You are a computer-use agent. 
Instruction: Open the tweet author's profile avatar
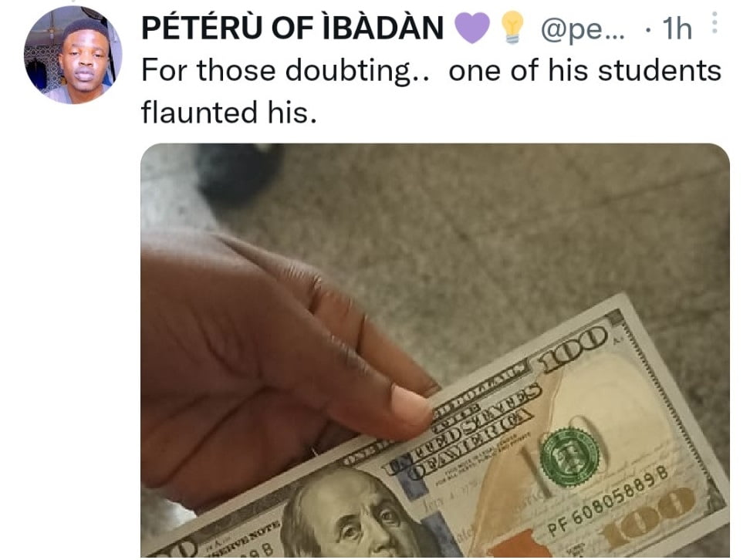pyautogui.click(x=73, y=56)
